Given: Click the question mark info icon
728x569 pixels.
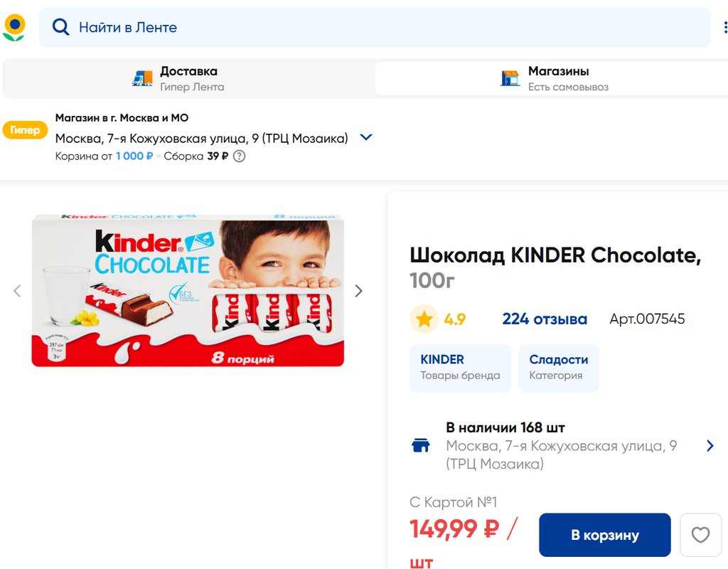Looking at the screenshot, I should point(240,156).
